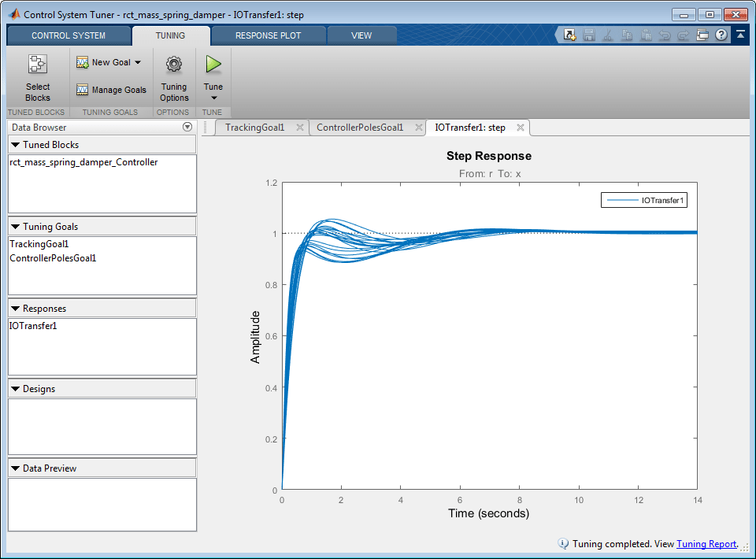Collapse the Tuning Goals section
Screen dimensions: 756x559
tap(16, 227)
